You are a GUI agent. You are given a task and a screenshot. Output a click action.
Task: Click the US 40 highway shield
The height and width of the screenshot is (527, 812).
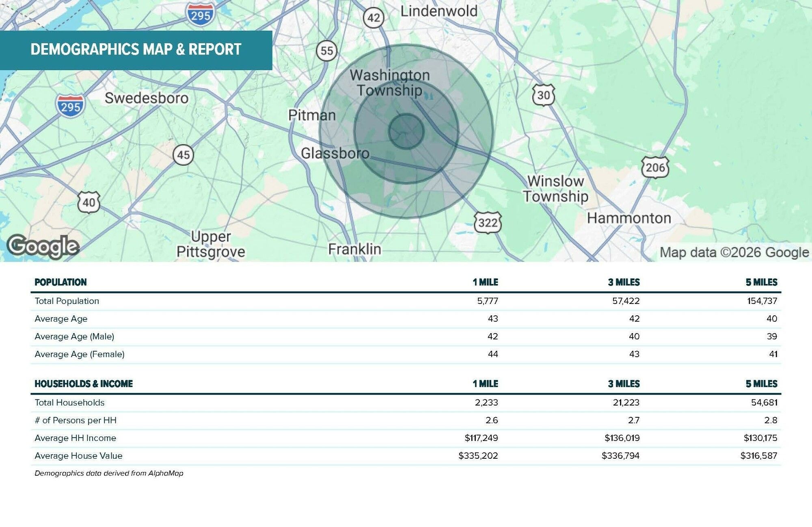[x=89, y=202]
